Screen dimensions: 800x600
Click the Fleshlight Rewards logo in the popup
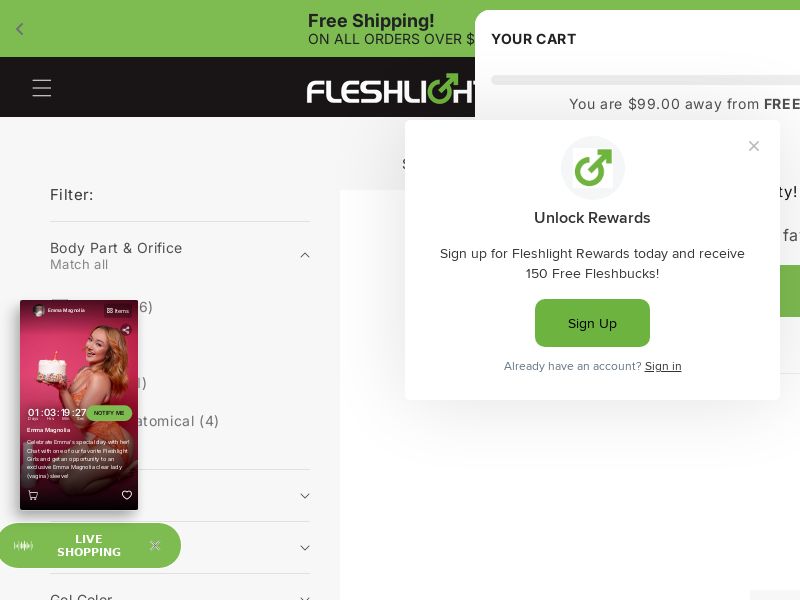click(592, 167)
